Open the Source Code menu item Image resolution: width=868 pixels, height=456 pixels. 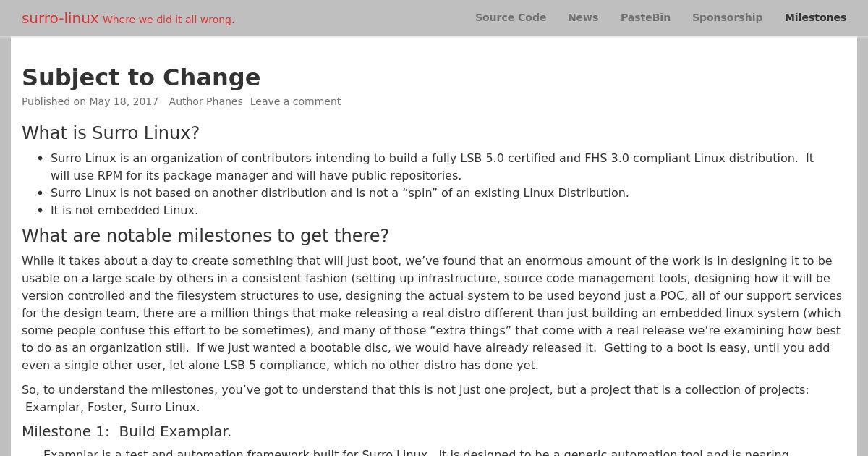click(511, 17)
